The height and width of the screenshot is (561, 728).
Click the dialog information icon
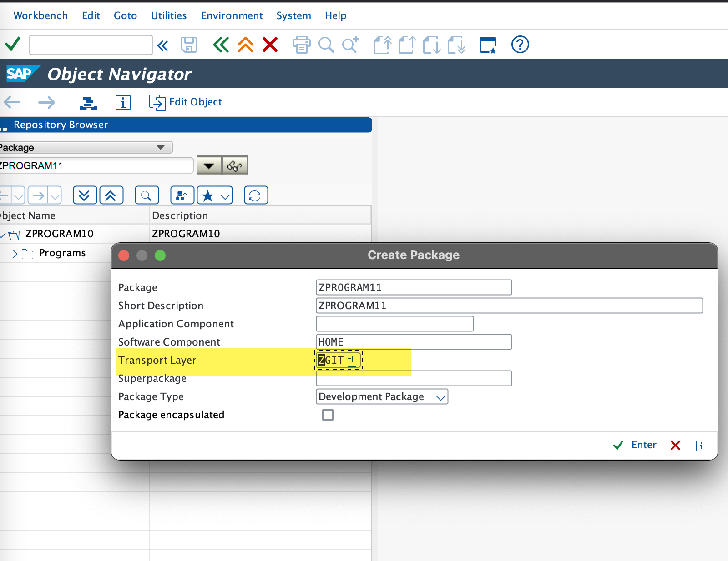pos(701,446)
